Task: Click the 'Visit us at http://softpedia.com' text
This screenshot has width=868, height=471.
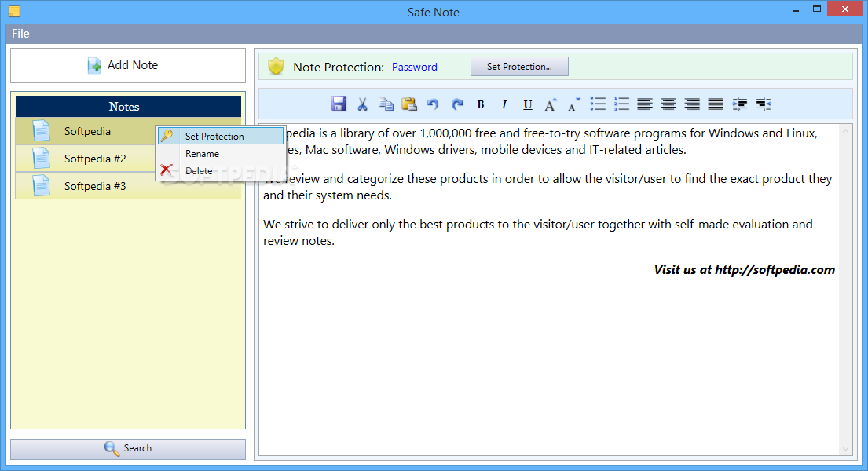Action: click(x=744, y=269)
